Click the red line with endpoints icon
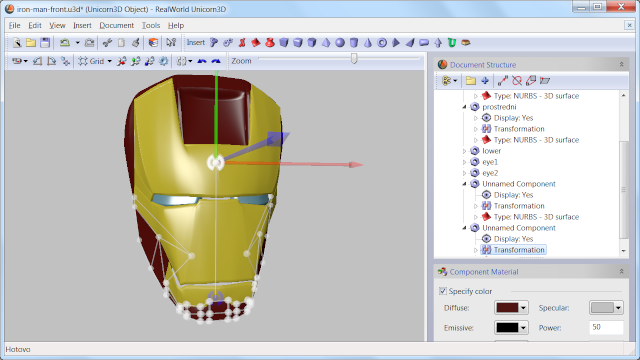The width and height of the screenshot is (640, 360). pyautogui.click(x=502, y=81)
